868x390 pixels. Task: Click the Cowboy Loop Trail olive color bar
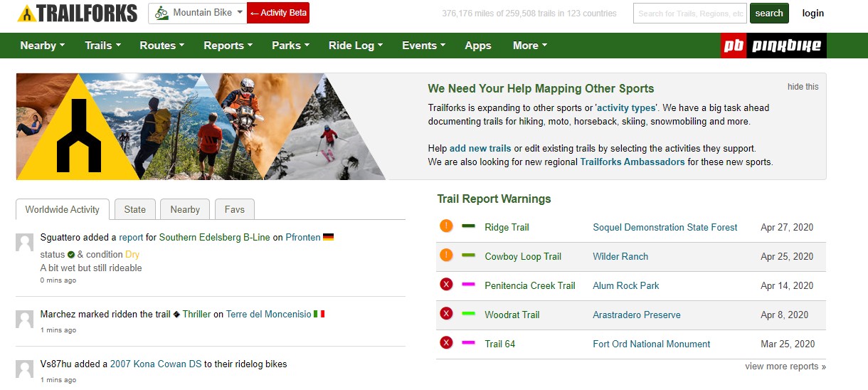pyautogui.click(x=468, y=255)
